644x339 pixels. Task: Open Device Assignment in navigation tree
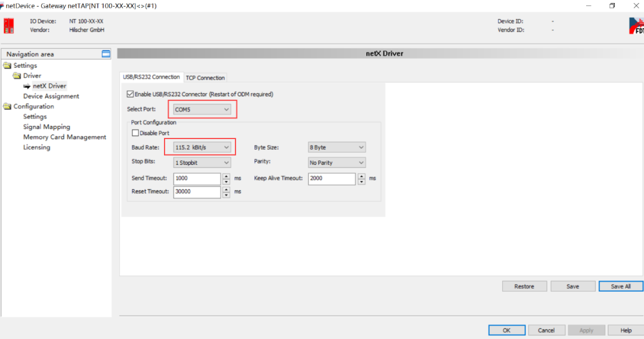click(51, 96)
